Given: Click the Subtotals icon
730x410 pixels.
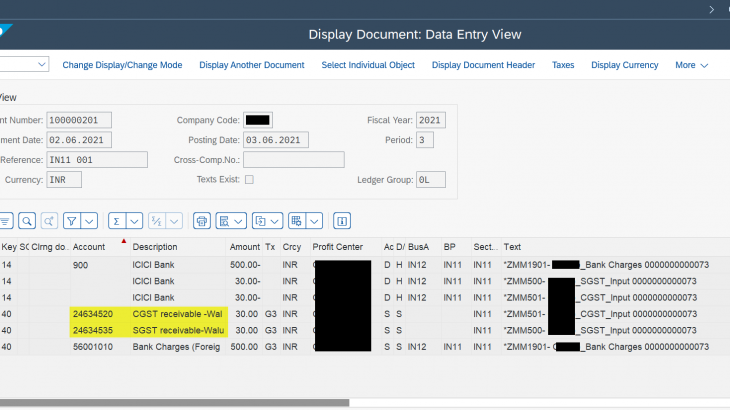Looking at the screenshot, I should [x=157, y=221].
